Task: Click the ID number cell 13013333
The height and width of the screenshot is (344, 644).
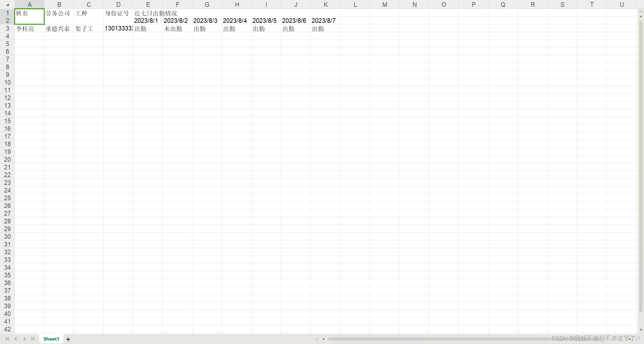Action: tap(118, 28)
